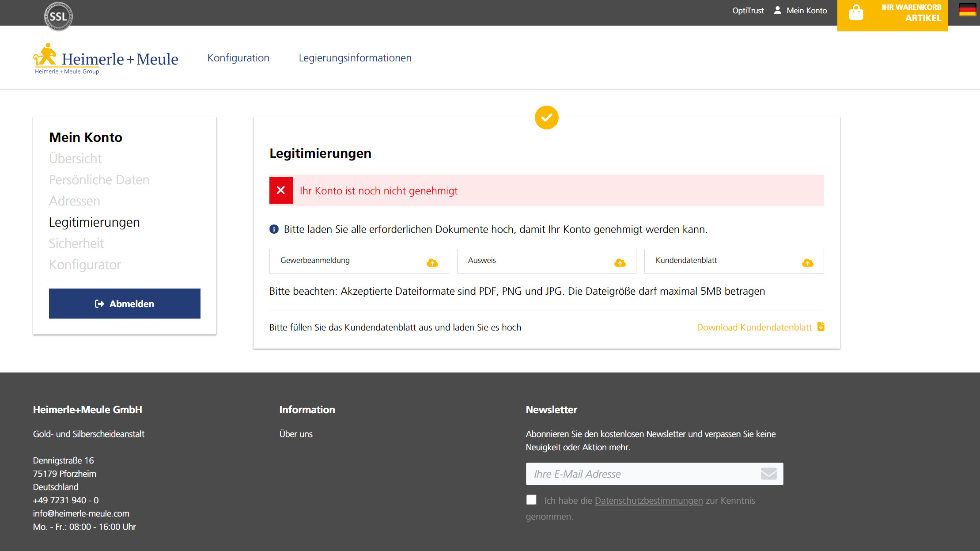Click the Kundendatenblatt upload cloud icon
Image resolution: width=980 pixels, height=551 pixels.
click(x=808, y=263)
